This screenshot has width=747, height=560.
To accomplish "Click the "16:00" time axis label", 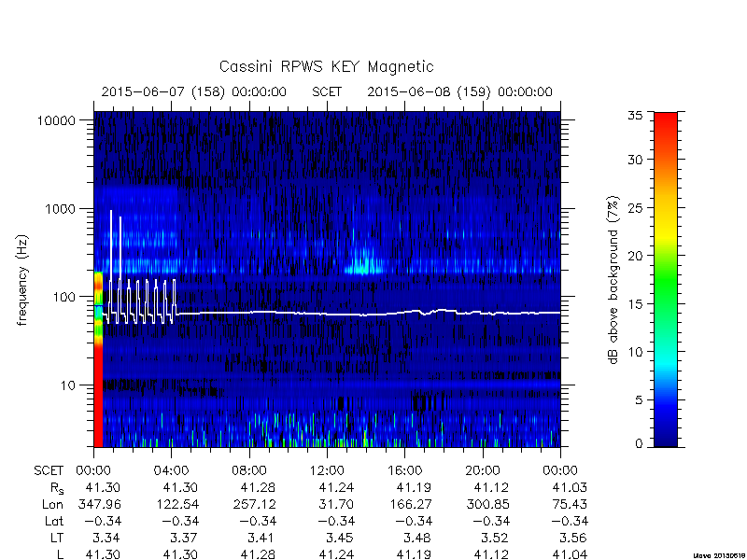I will (405, 471).
